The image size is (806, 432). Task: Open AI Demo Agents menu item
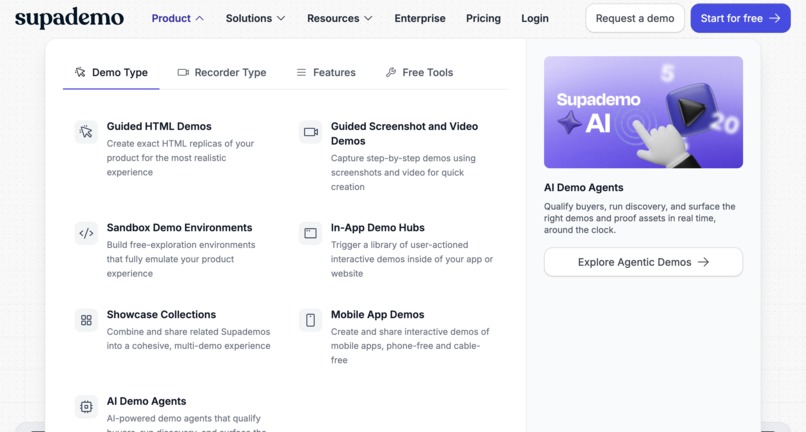(x=146, y=402)
